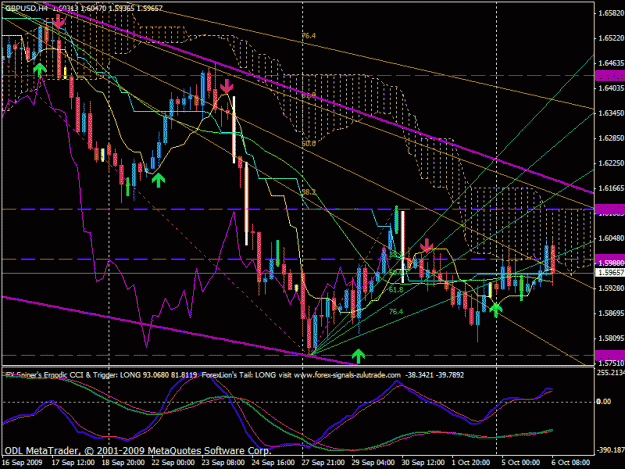The image size is (625, 469).
Task: Click price axis value 1.63450
Action: [x=611, y=113]
